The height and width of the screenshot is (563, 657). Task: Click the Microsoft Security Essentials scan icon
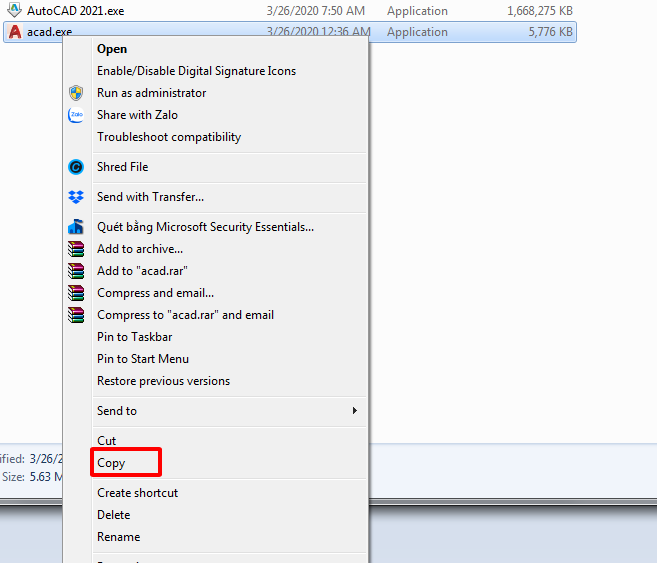tap(76, 227)
